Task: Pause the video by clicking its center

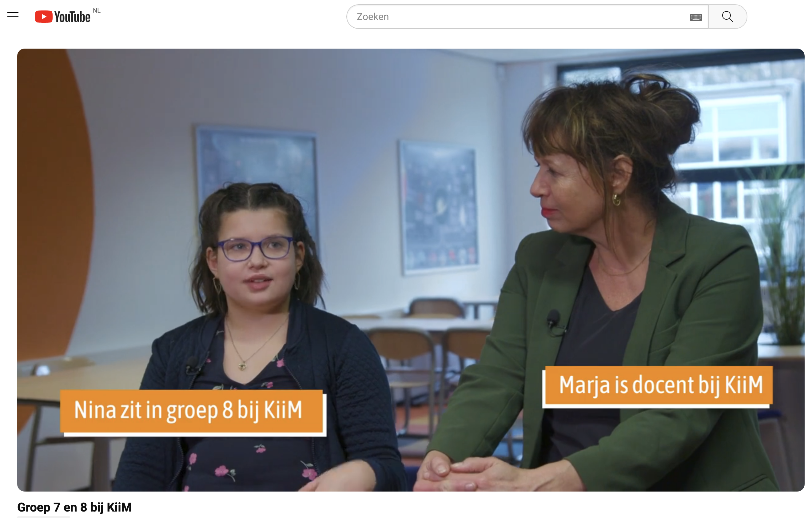Action: [411, 270]
